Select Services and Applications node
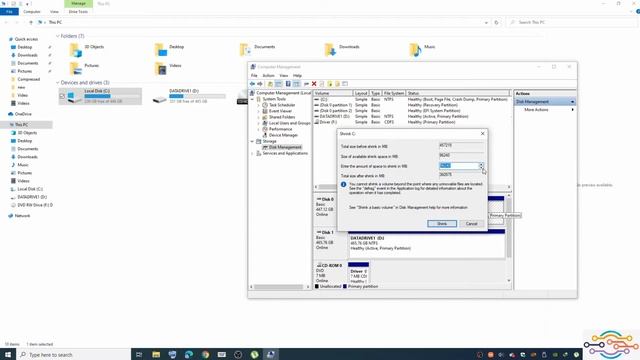The width and height of the screenshot is (640, 360). tap(285, 153)
